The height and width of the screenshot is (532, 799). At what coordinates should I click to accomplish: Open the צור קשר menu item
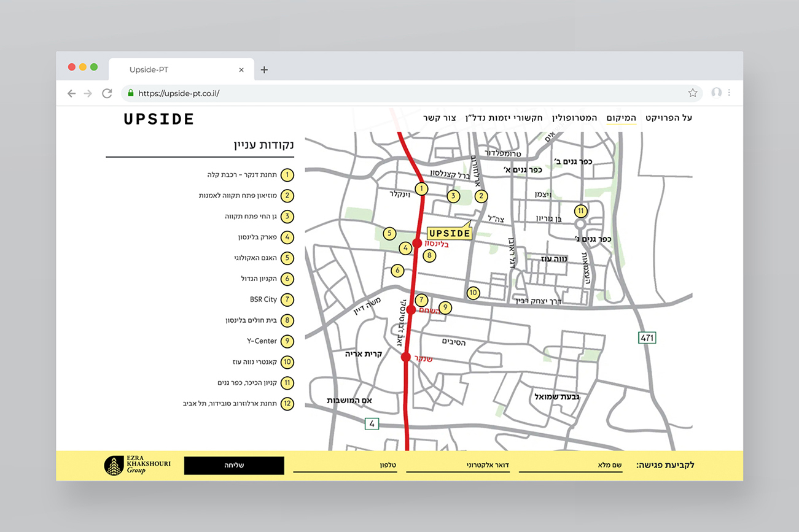440,118
